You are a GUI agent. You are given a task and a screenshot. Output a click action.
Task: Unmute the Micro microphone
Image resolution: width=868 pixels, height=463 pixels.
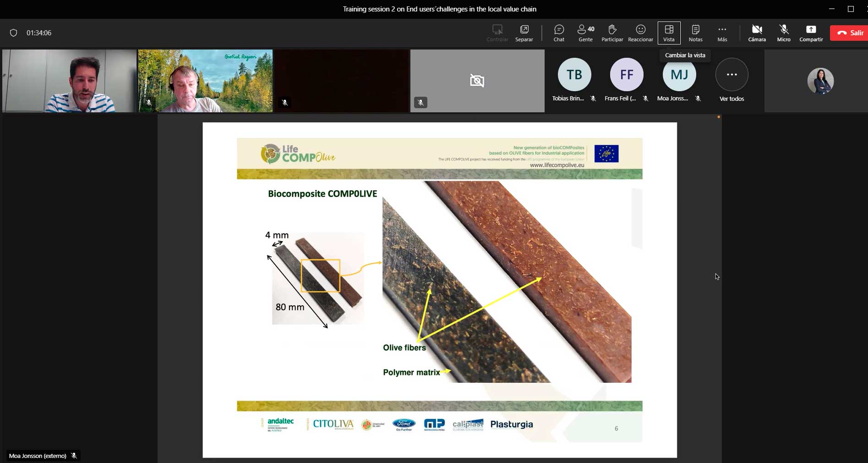click(x=784, y=33)
